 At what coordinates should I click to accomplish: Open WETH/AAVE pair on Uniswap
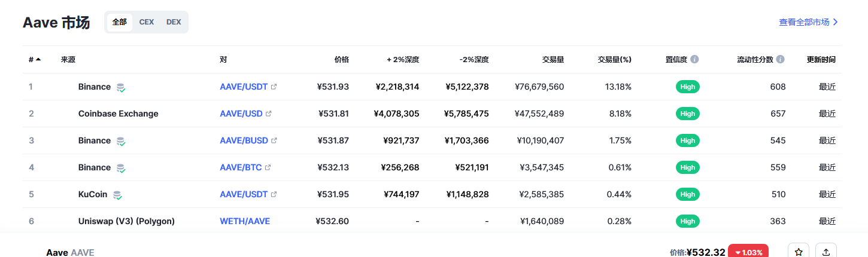(244, 221)
